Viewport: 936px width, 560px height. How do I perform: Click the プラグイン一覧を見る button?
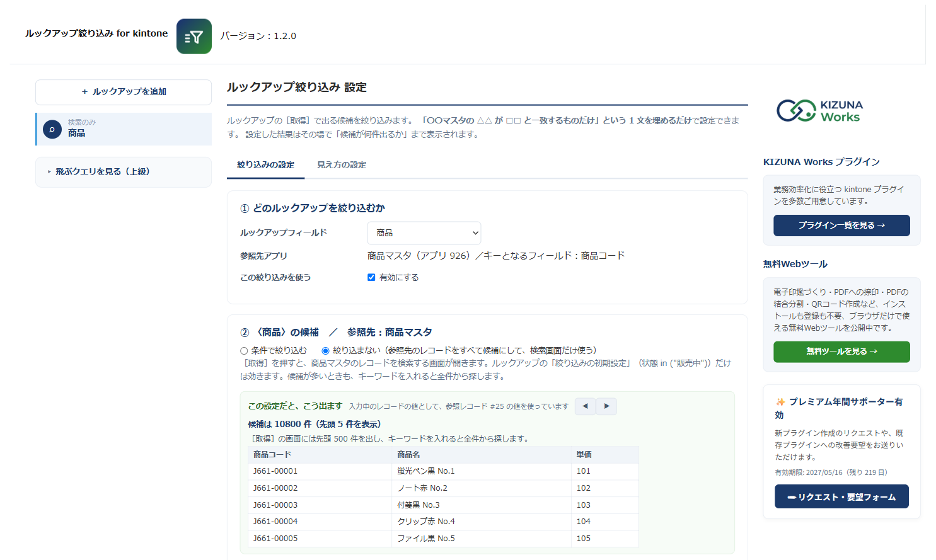(841, 226)
